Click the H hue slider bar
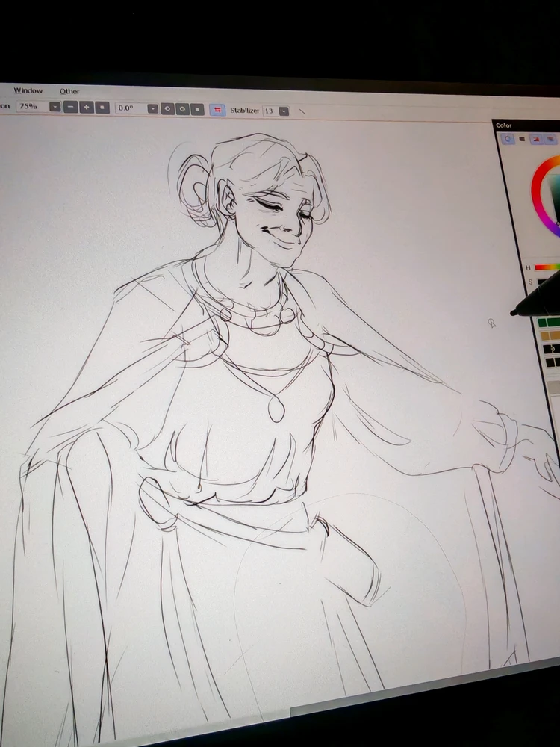This screenshot has height=747, width=560. [x=547, y=267]
